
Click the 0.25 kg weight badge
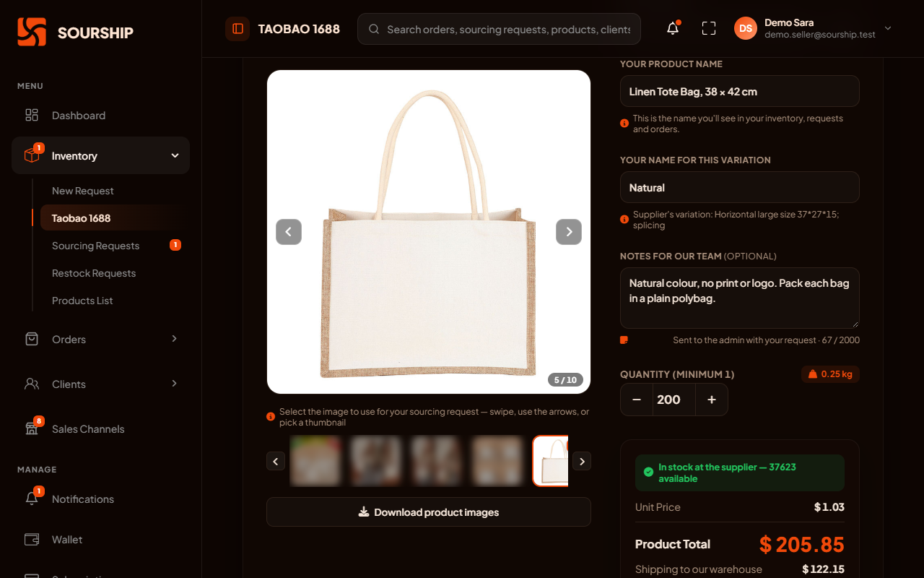(830, 374)
